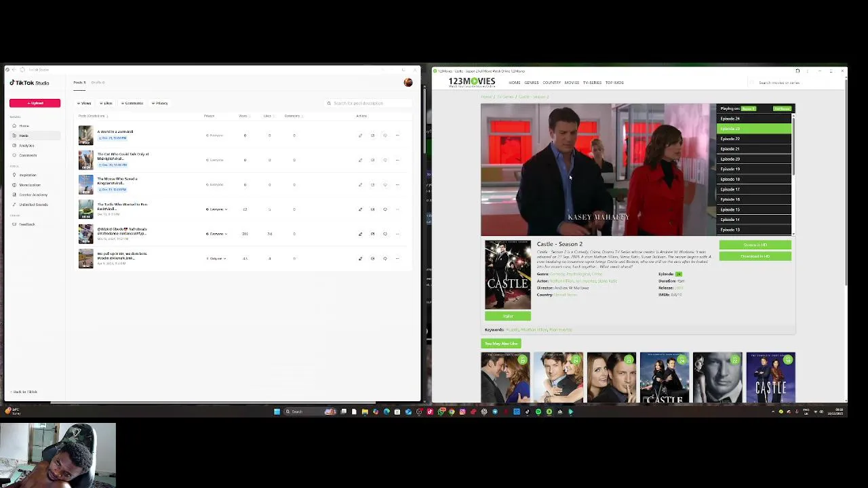Open more options for the Wizkid Gbedu post
The image size is (868, 488).
click(x=397, y=234)
